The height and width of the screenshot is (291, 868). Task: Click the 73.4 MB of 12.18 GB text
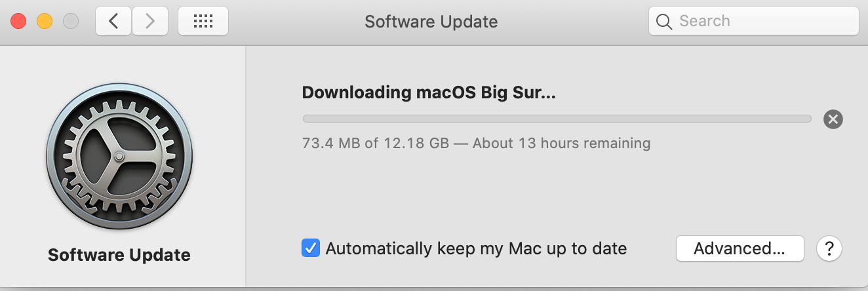376,142
